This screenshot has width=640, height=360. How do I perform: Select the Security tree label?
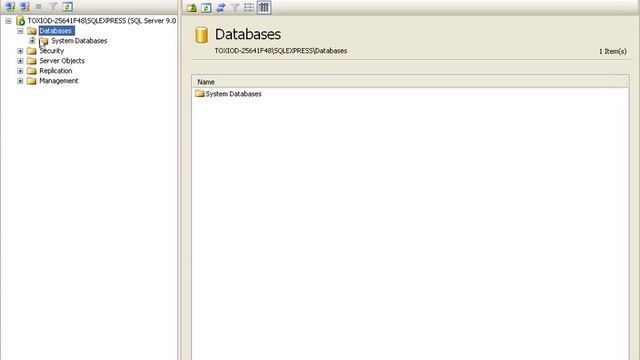[52, 51]
